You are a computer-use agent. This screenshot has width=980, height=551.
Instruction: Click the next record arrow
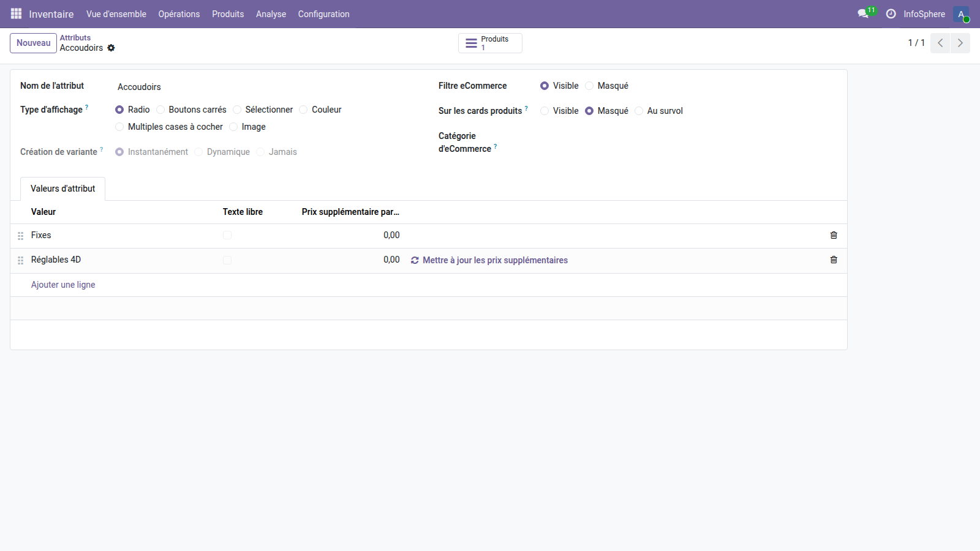960,43
